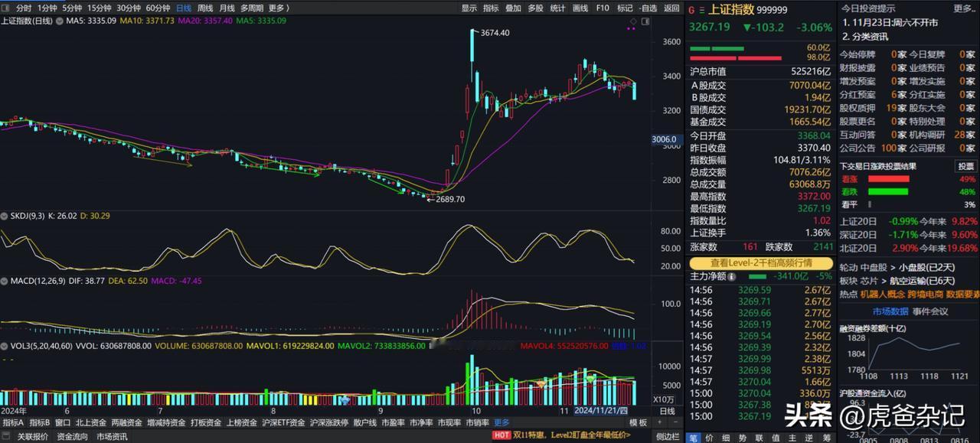Select 沪深ETF资金 indicator
The width and height of the screenshot is (980, 443).
[284, 422]
